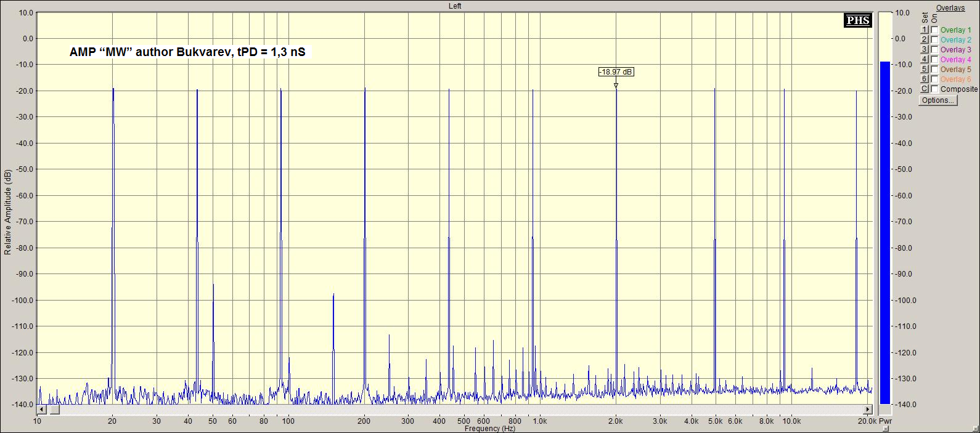Enable the Overlay 2 checkbox
Screen dimensions: 980x433
(x=934, y=40)
